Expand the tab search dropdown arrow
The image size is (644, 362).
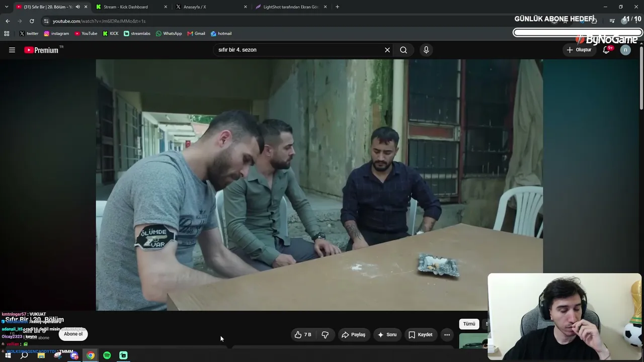click(6, 7)
